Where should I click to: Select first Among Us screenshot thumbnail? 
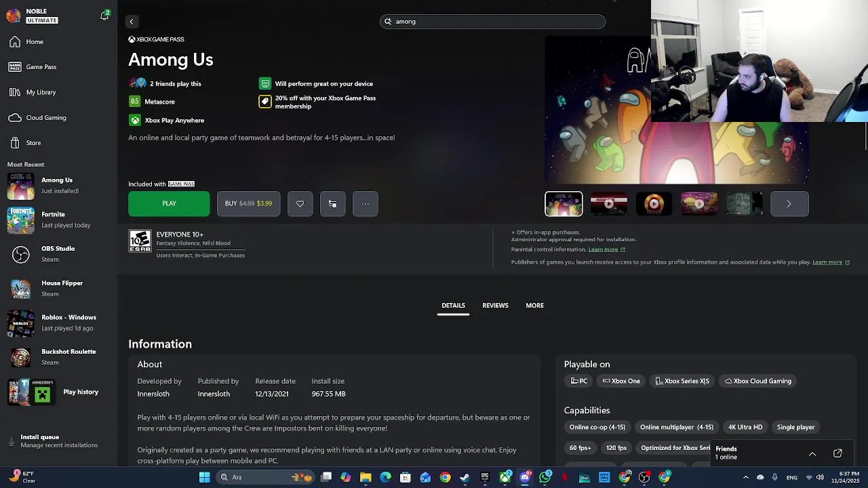[x=564, y=204]
